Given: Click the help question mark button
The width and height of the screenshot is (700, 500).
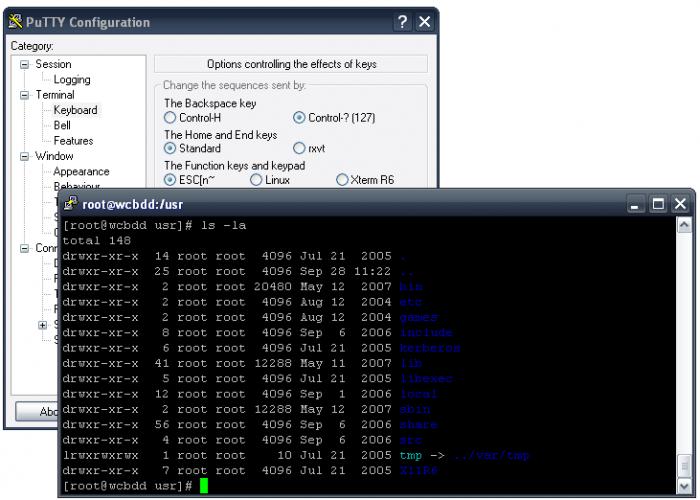Looking at the screenshot, I should [x=402, y=22].
